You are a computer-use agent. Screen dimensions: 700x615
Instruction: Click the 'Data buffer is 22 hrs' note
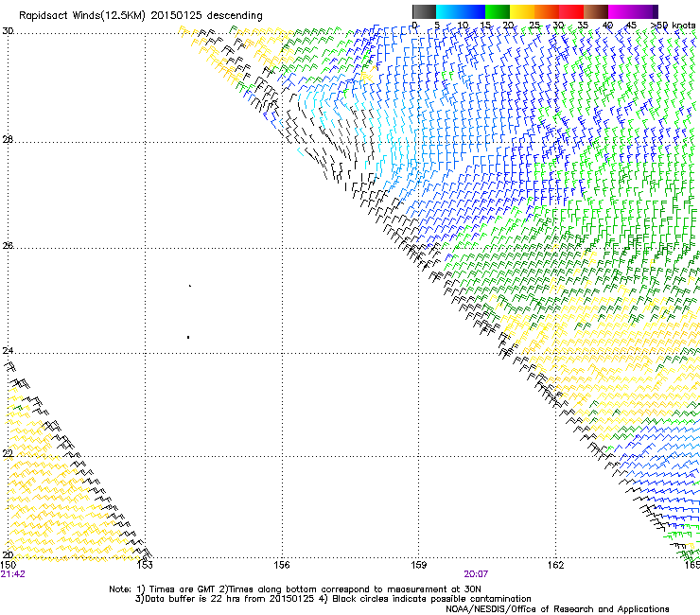[333, 599]
